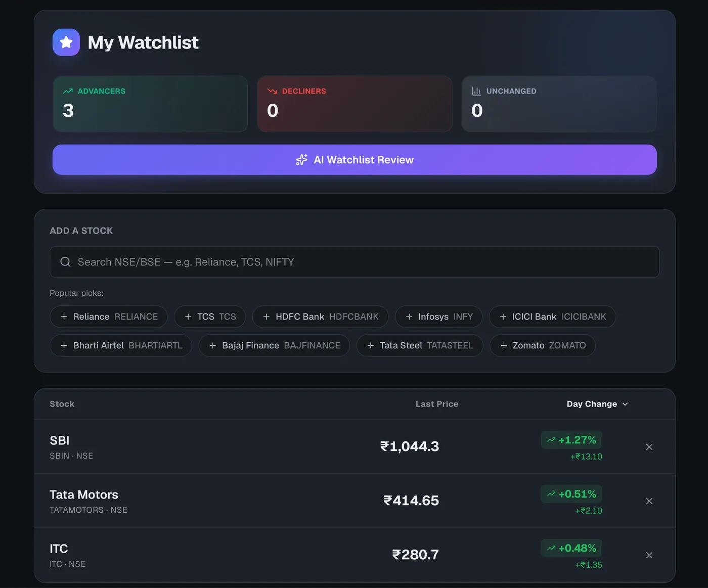The height and width of the screenshot is (588, 708).
Task: Add TCS from popular picks
Action: (210, 317)
